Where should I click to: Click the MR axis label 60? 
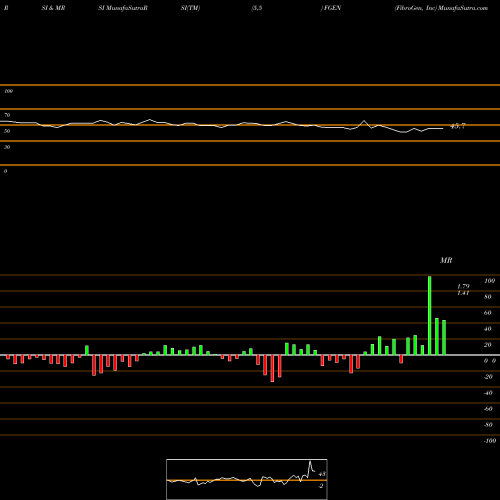tap(488, 313)
